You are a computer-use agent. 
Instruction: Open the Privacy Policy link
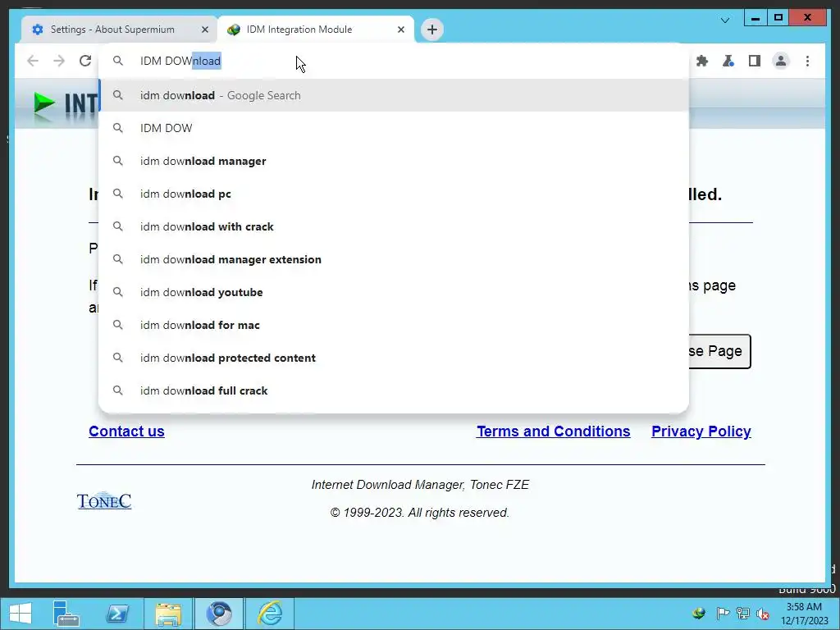[x=701, y=431]
